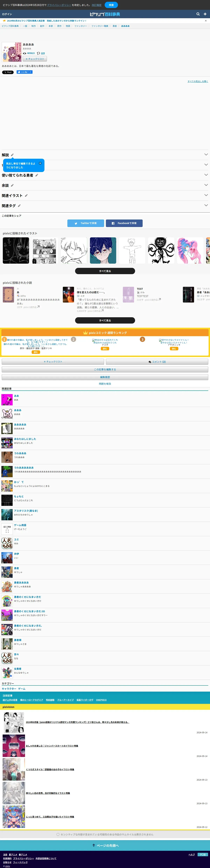Click the rank 3 badge in comic ranking
Viewport: 210px width, 868px height.
point(142,339)
